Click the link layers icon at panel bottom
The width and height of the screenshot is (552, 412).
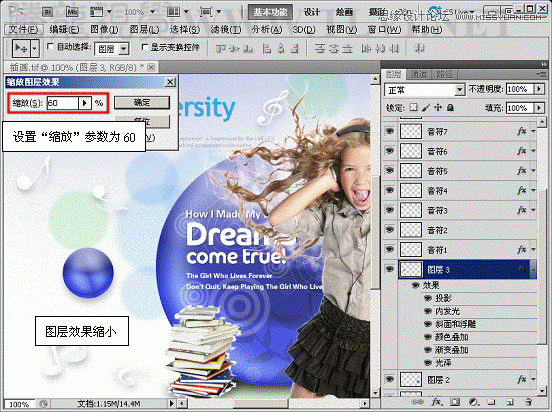pyautogui.click(x=418, y=402)
